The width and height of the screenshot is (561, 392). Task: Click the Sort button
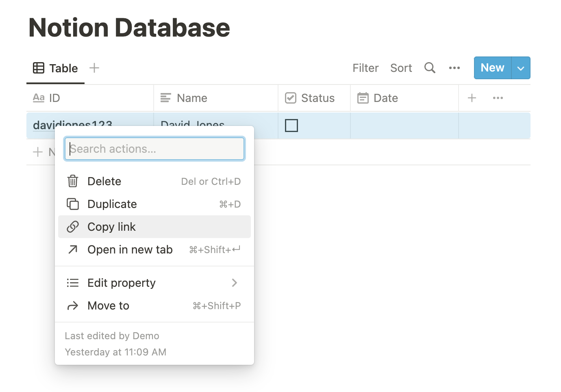[x=401, y=68]
